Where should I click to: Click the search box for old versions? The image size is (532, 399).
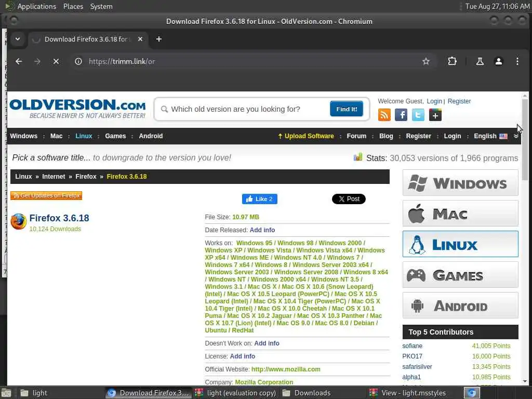[x=248, y=109]
